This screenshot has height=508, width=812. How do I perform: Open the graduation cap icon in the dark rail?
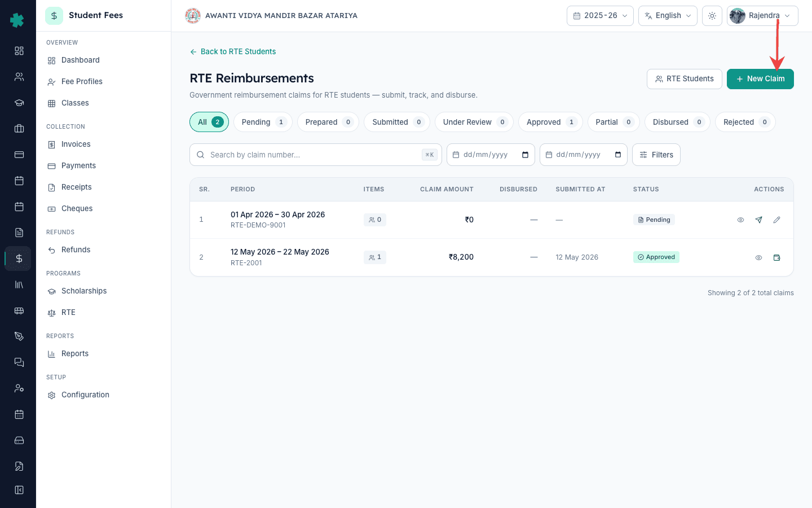(x=19, y=103)
